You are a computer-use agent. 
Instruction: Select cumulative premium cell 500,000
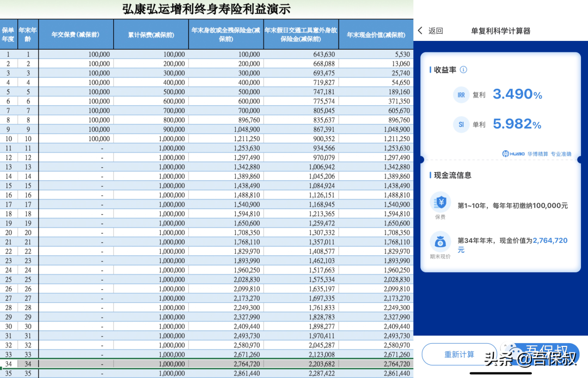tap(151, 92)
